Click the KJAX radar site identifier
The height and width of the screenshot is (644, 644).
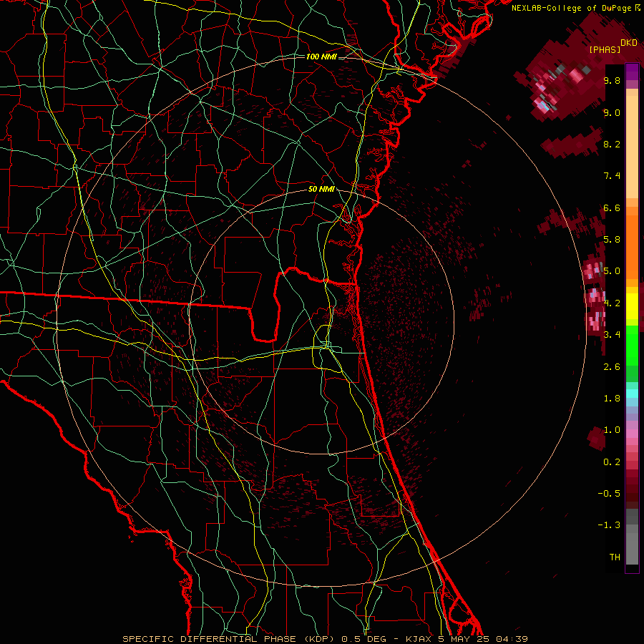(x=418, y=639)
